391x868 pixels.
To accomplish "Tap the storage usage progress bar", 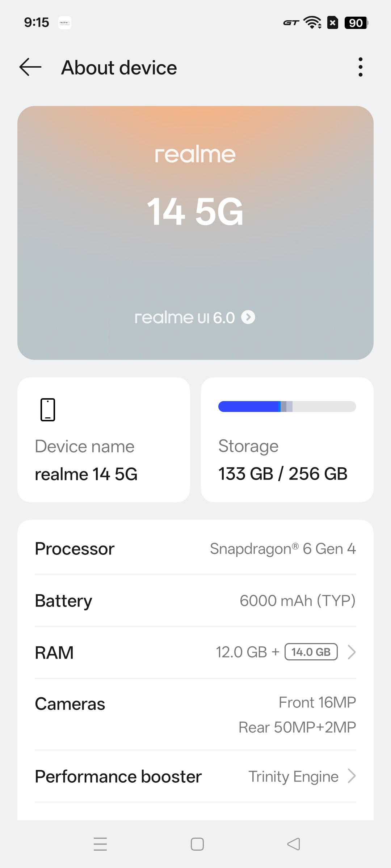I will [x=287, y=407].
